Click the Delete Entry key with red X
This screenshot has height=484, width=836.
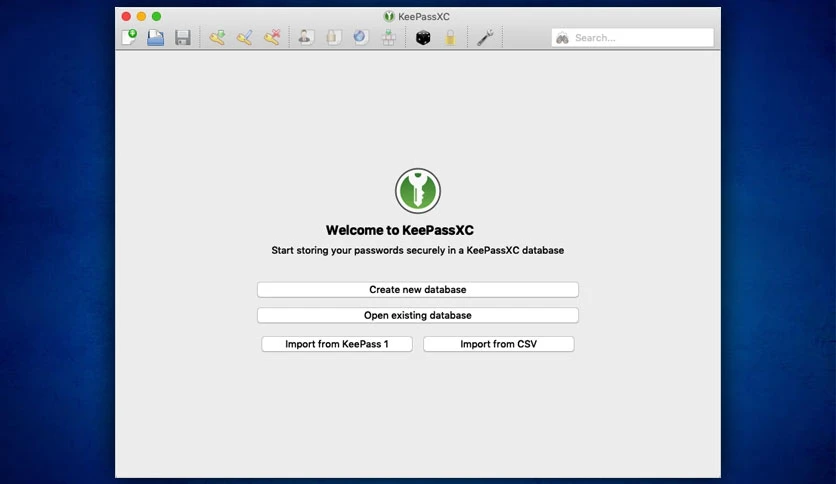pos(272,37)
